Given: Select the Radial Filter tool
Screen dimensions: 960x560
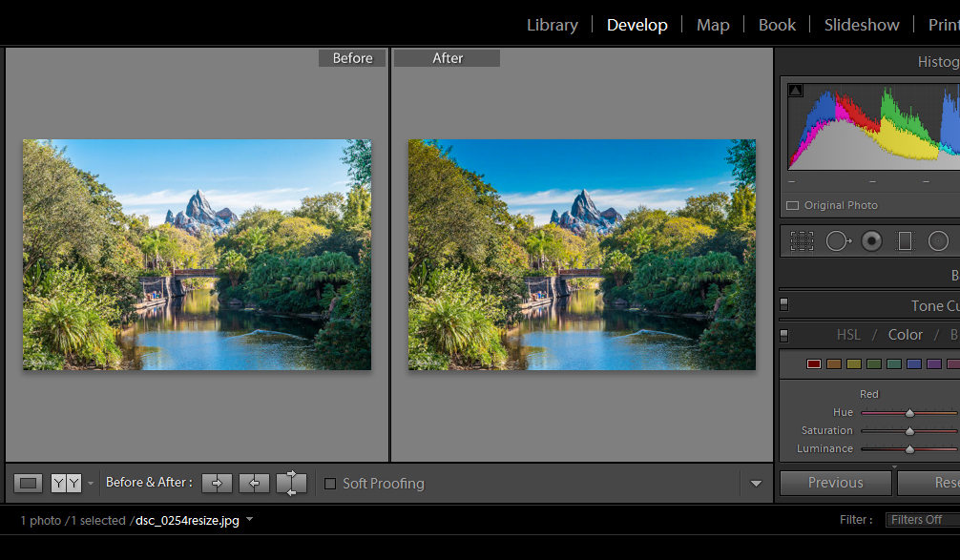Looking at the screenshot, I should (x=938, y=241).
